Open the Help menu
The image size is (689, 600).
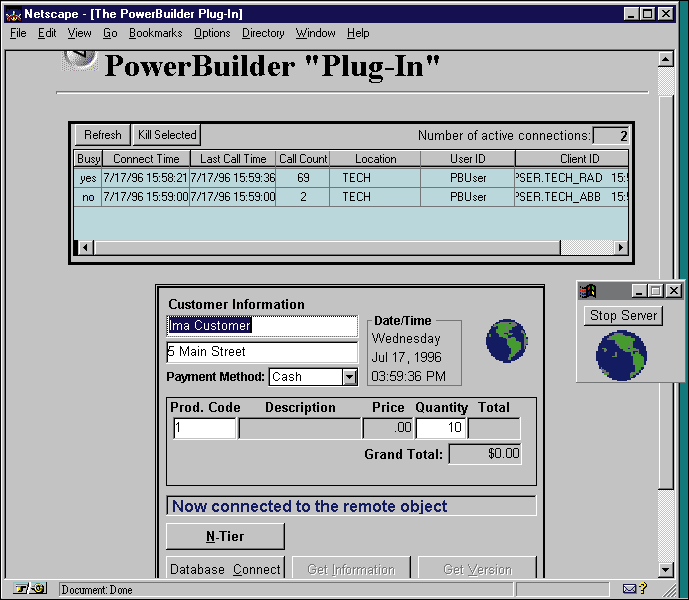click(358, 33)
